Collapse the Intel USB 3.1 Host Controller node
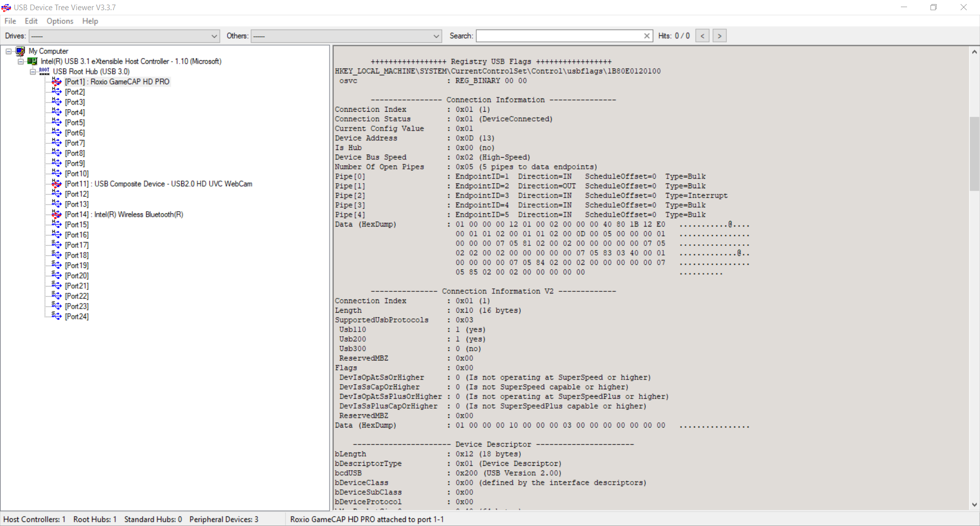Image resolution: width=980 pixels, height=526 pixels. coord(21,61)
